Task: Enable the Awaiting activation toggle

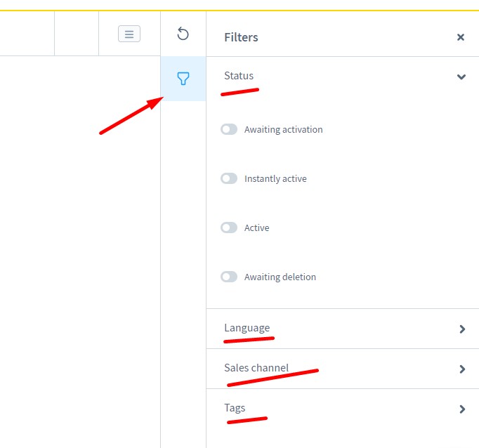Action: pos(229,129)
